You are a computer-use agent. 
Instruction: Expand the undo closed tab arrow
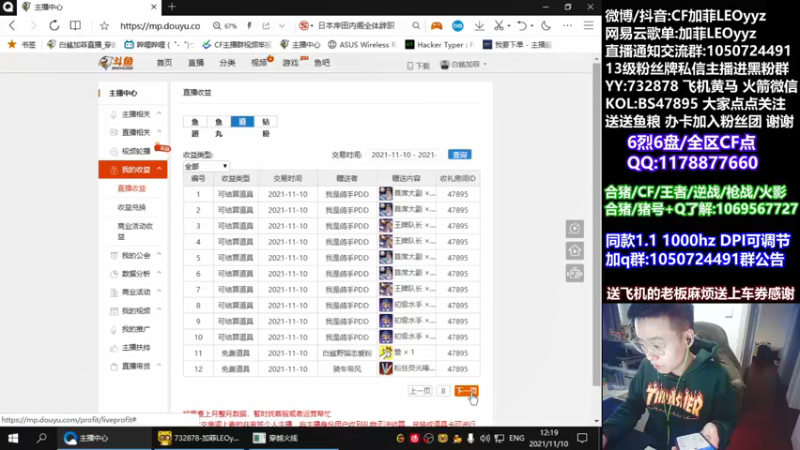point(532,26)
